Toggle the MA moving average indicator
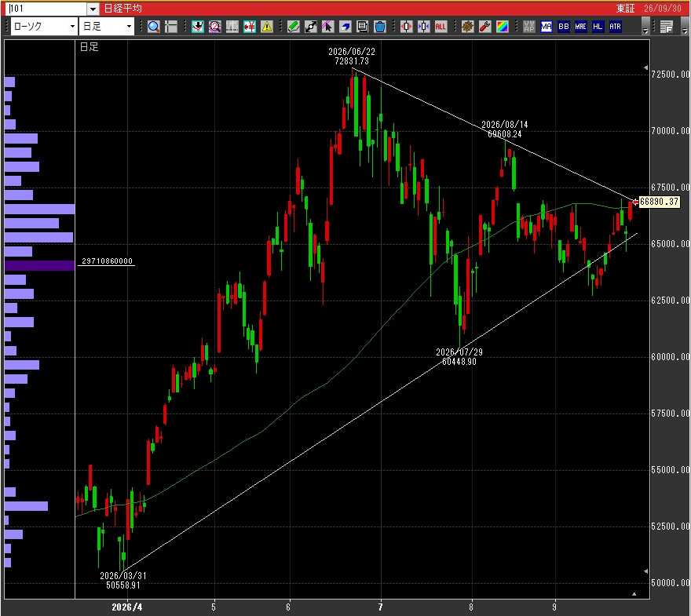Image resolution: width=691 pixels, height=616 pixels. pos(546,27)
